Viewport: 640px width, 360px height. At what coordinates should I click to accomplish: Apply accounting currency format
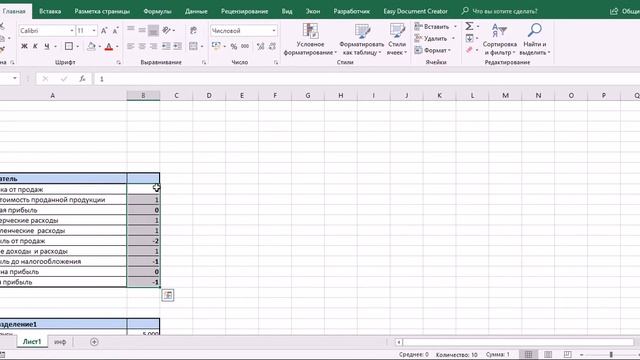click(216, 47)
